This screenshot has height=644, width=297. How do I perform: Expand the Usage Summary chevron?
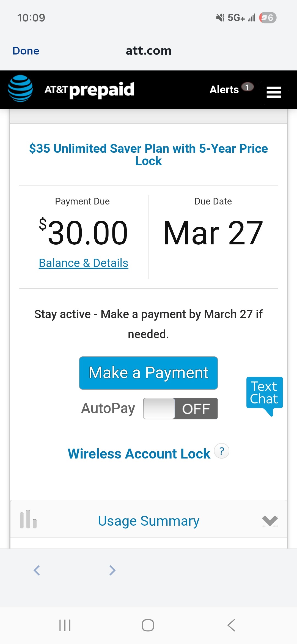click(270, 520)
